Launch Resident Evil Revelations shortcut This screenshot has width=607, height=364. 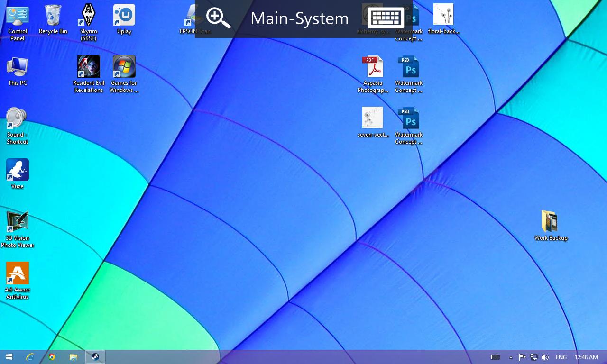point(89,74)
